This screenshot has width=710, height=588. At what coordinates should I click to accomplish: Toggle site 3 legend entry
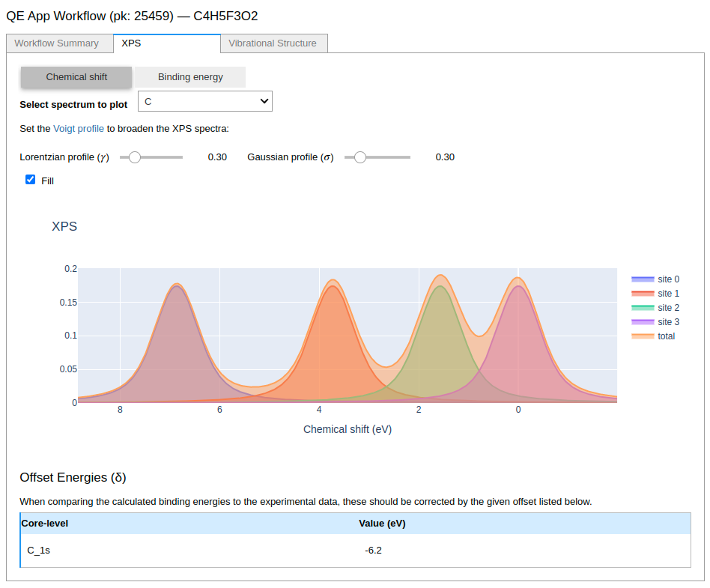tap(655, 322)
